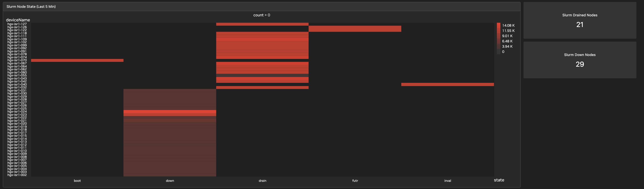Click the drain heatmap cell for hgx-isr1-032

(262, 87)
